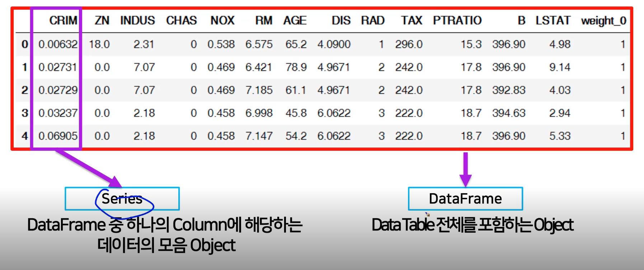Click the weight_0 column header

coord(603,21)
